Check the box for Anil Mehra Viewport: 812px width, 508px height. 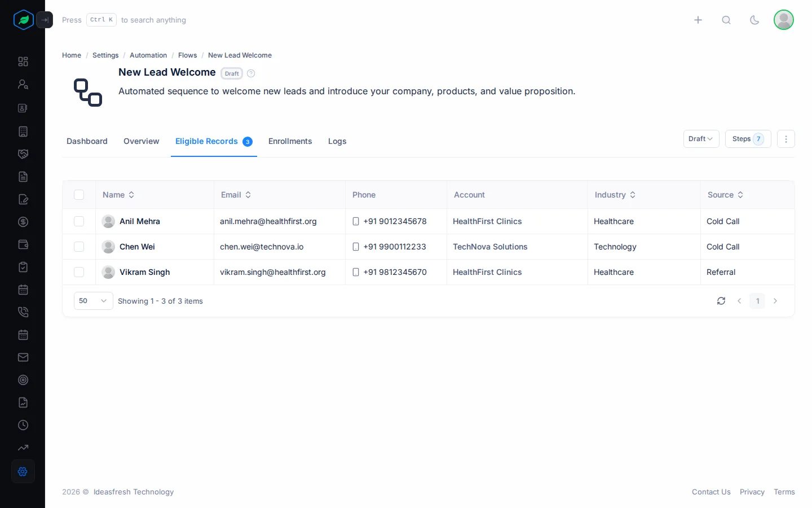tap(79, 221)
